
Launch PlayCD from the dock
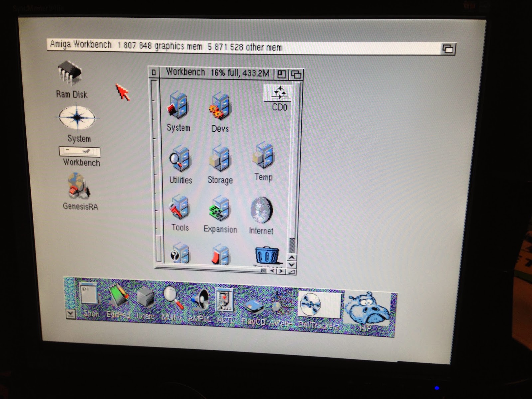[x=254, y=306]
